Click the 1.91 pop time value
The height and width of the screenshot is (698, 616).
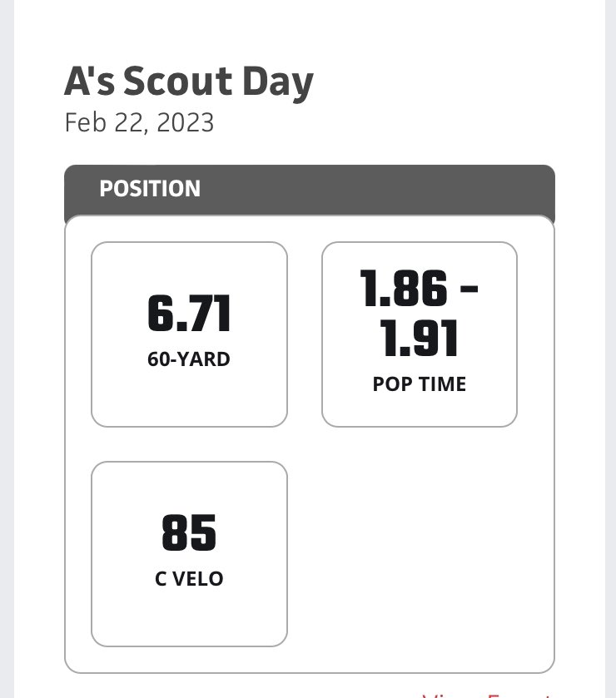(x=419, y=338)
